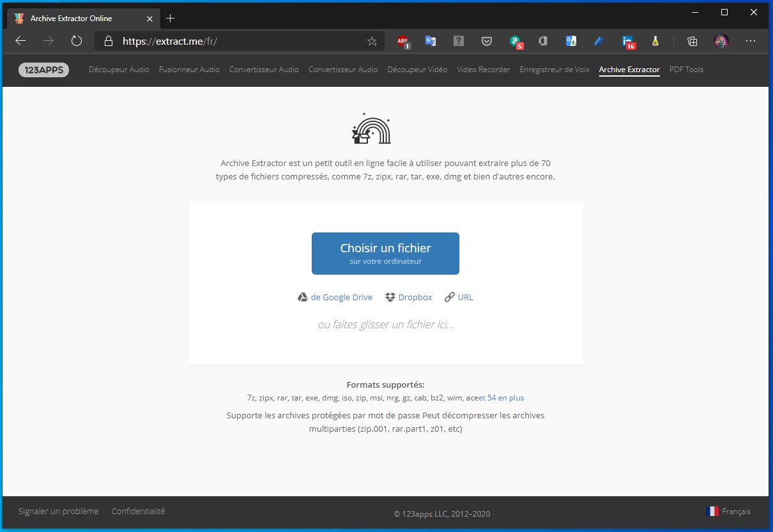Open the Google Translate extension icon

(431, 41)
